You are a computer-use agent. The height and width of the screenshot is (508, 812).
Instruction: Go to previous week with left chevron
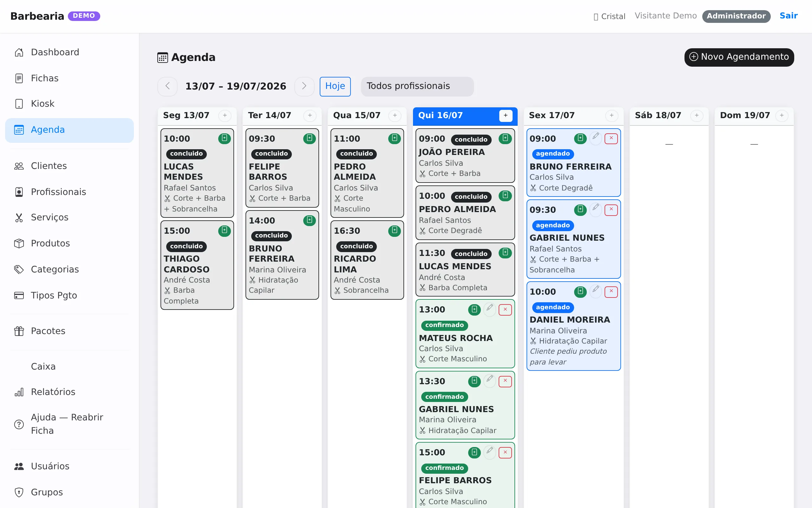(167, 86)
